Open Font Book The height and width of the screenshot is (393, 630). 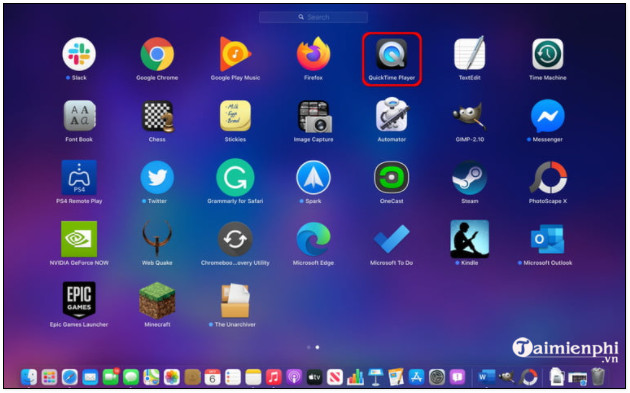79,116
